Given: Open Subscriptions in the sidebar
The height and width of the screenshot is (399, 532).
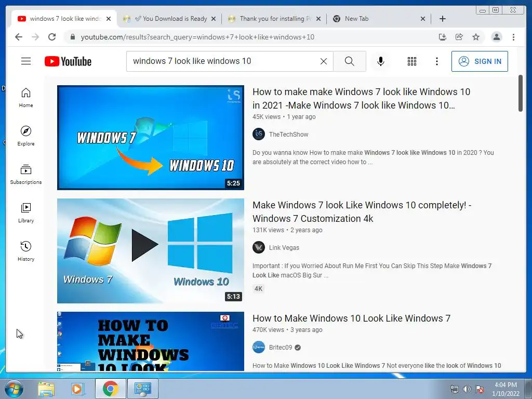Looking at the screenshot, I should coord(26,174).
